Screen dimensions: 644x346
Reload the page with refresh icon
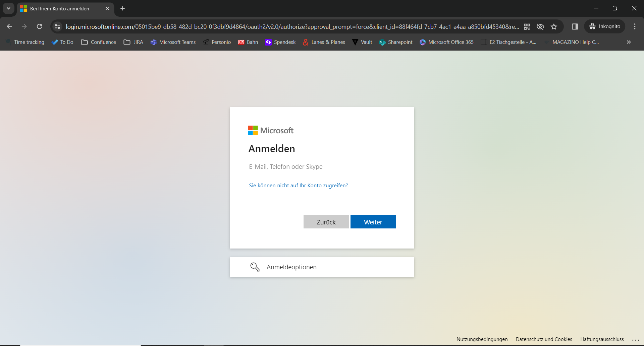click(x=39, y=26)
